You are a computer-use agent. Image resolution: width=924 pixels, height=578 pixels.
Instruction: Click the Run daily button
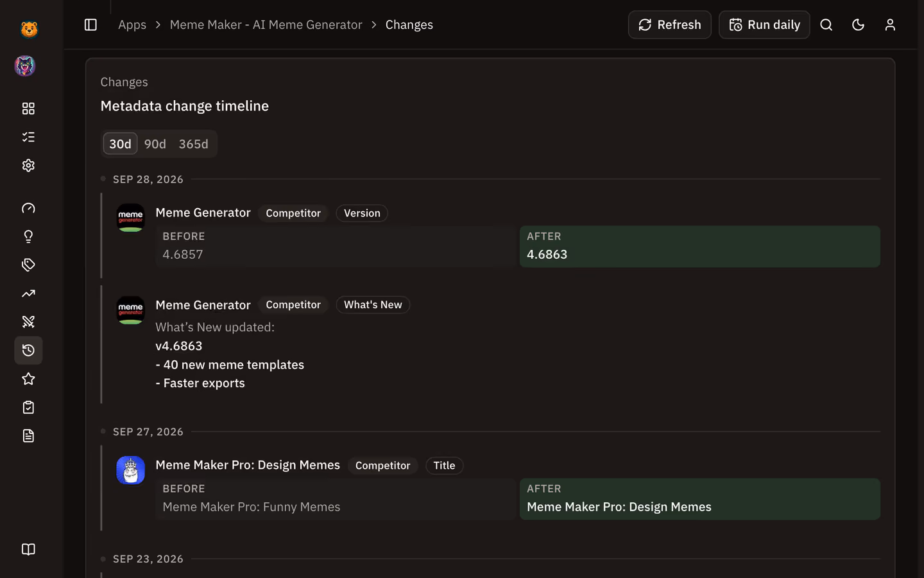coord(764,24)
